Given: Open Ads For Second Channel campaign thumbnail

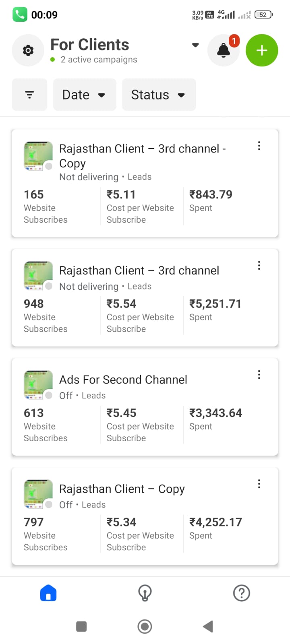Looking at the screenshot, I should point(38,384).
